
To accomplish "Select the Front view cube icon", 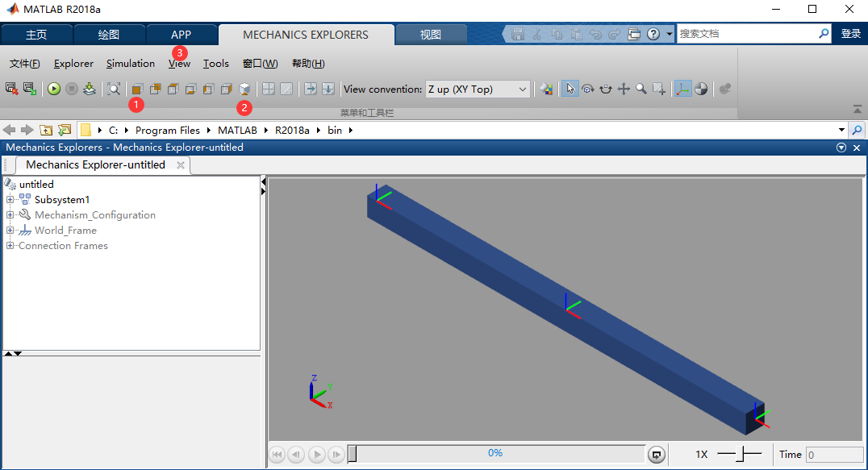I will pyautogui.click(x=137, y=89).
